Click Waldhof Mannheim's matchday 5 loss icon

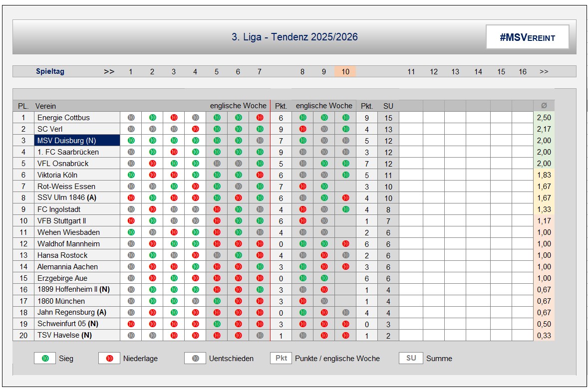tap(217, 244)
